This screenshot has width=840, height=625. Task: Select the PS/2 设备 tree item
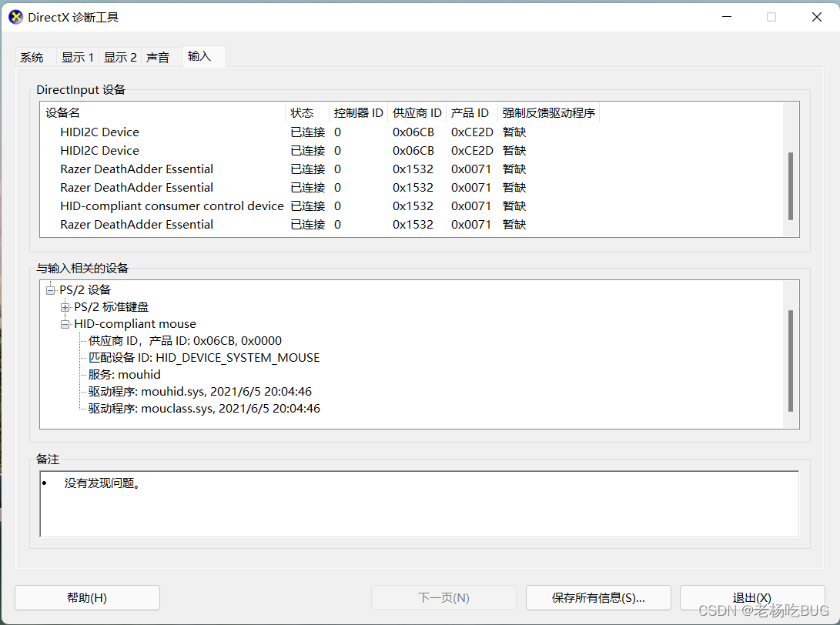pos(85,290)
